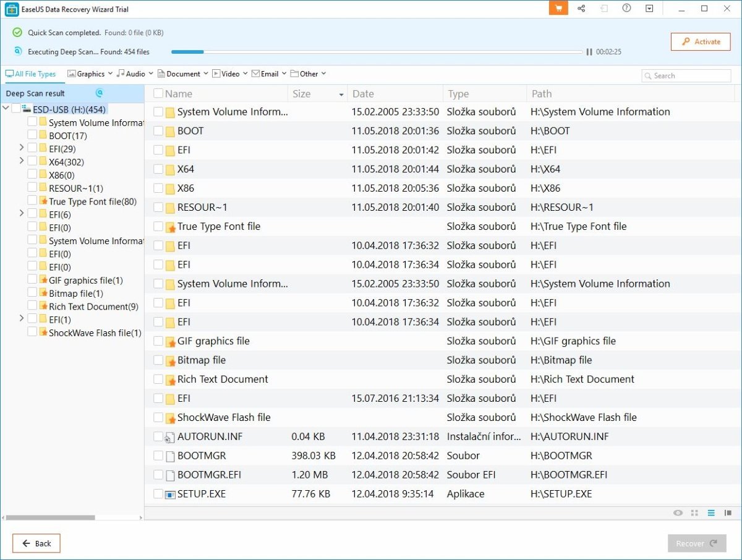742x560 pixels.
Task: Click the orange shopping cart icon
Action: coord(558,8)
